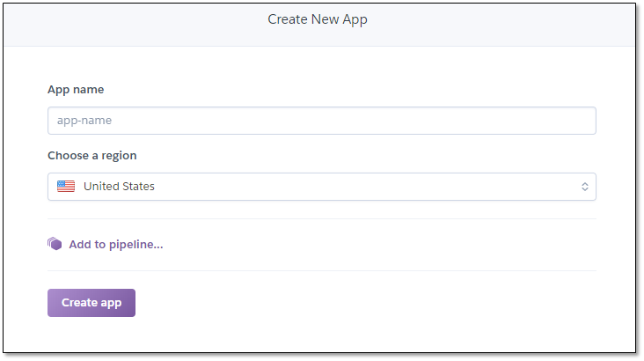Click the Create New App heading
This screenshot has height=361, width=644.
pyautogui.click(x=318, y=19)
